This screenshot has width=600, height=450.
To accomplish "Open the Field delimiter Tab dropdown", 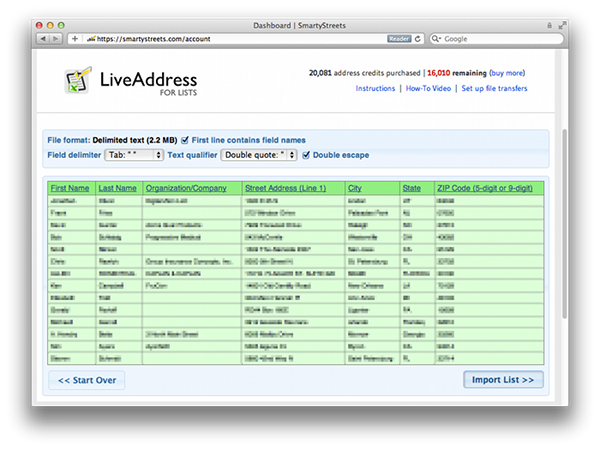I will click(134, 155).
